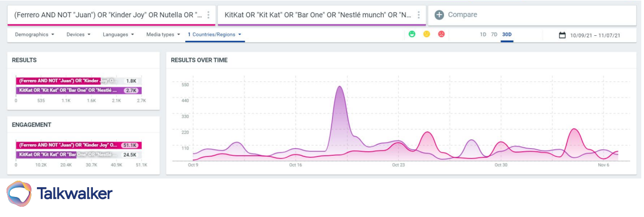Open the Media types dropdown
This screenshot has width=644, height=217.
tap(163, 35)
